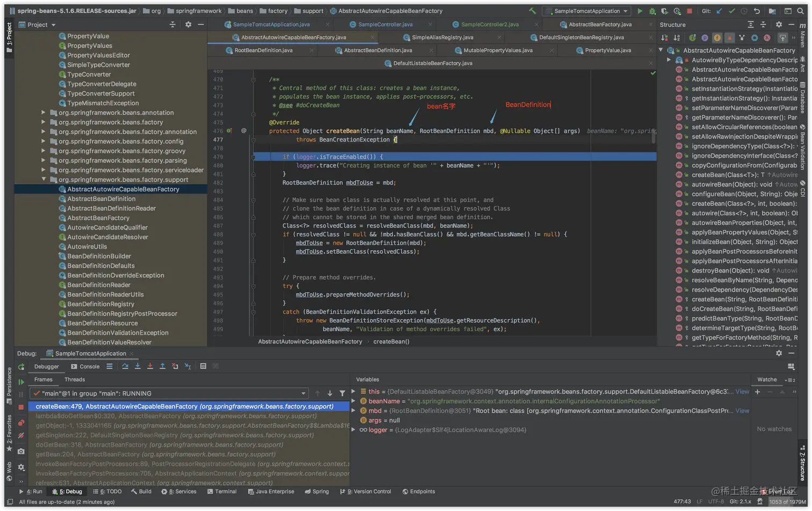The height and width of the screenshot is (511, 812).
Task: Expand org.springframework.beans.factory.config package
Action: click(44, 141)
